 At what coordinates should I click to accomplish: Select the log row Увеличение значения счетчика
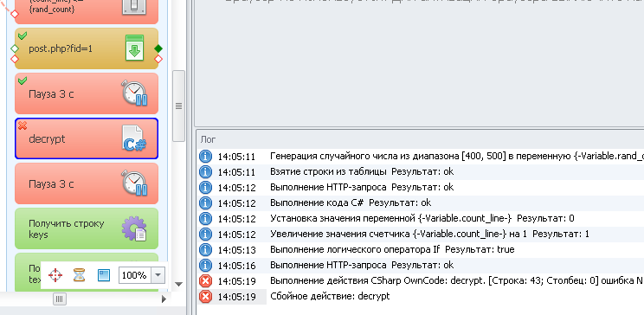click(421, 235)
